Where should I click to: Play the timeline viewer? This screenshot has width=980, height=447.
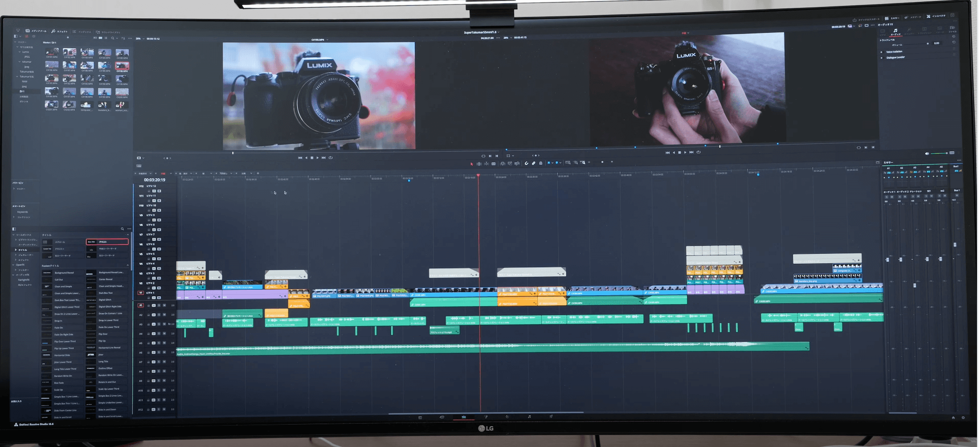685,152
